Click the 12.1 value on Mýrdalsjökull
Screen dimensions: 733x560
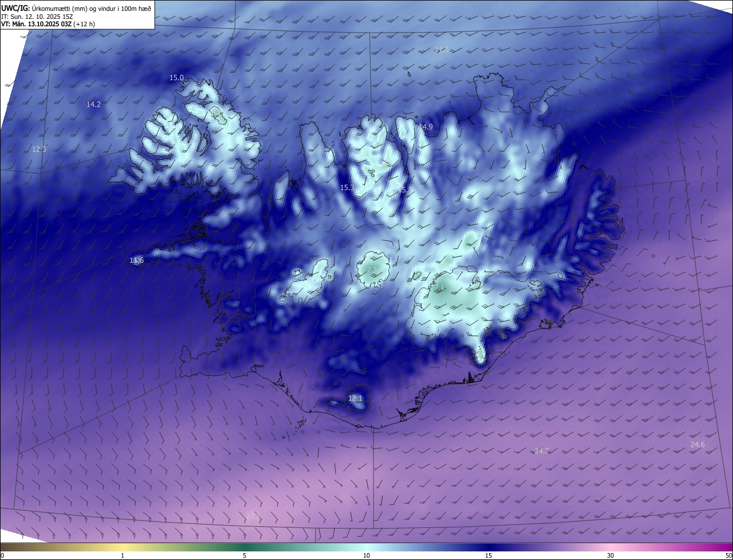[355, 398]
